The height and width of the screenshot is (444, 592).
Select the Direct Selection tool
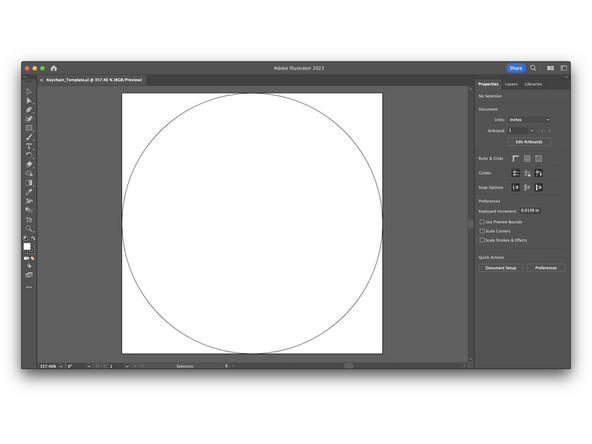tap(29, 100)
